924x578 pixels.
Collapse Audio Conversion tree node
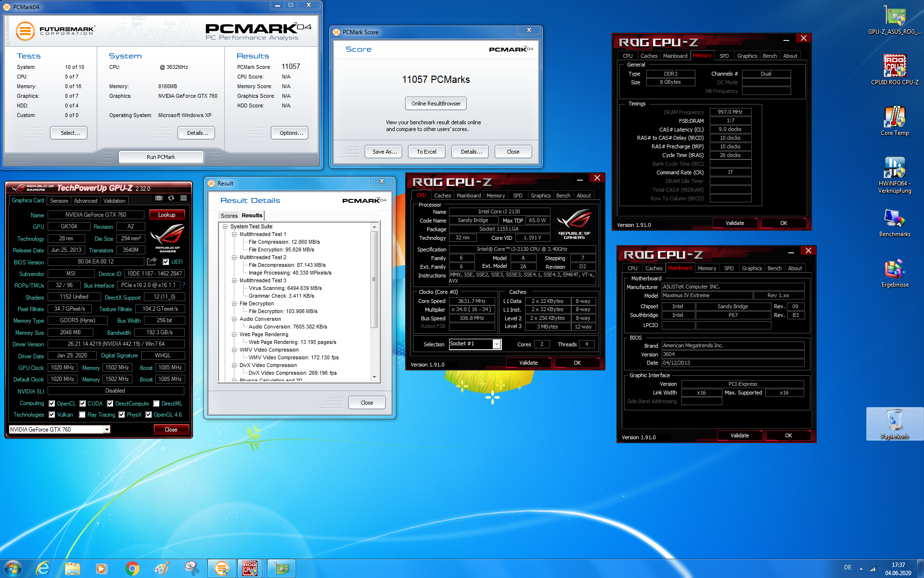coord(234,319)
